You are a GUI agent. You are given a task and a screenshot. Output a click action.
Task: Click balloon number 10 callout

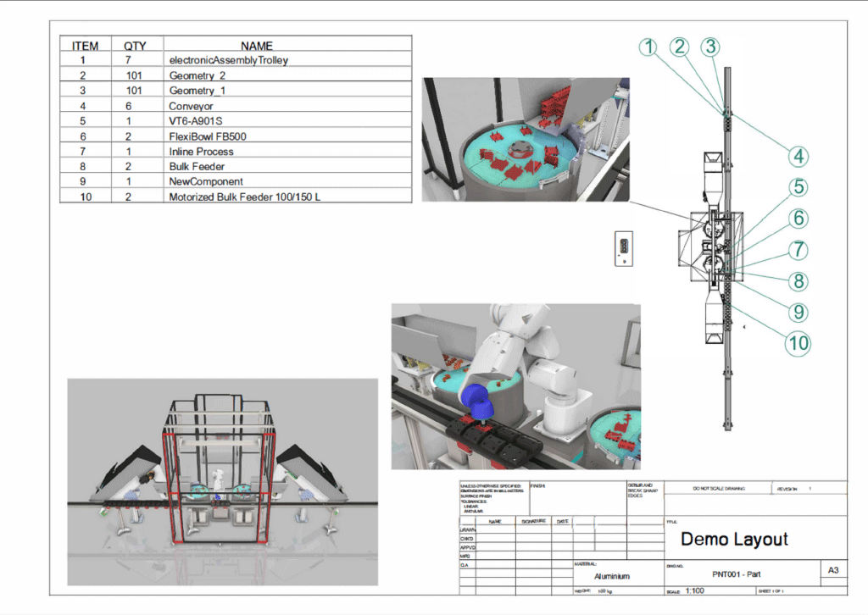pyautogui.click(x=798, y=344)
